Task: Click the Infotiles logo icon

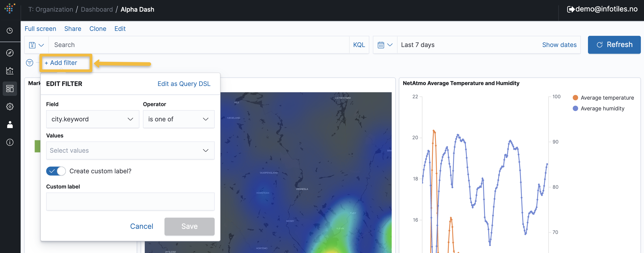Action: tap(10, 9)
